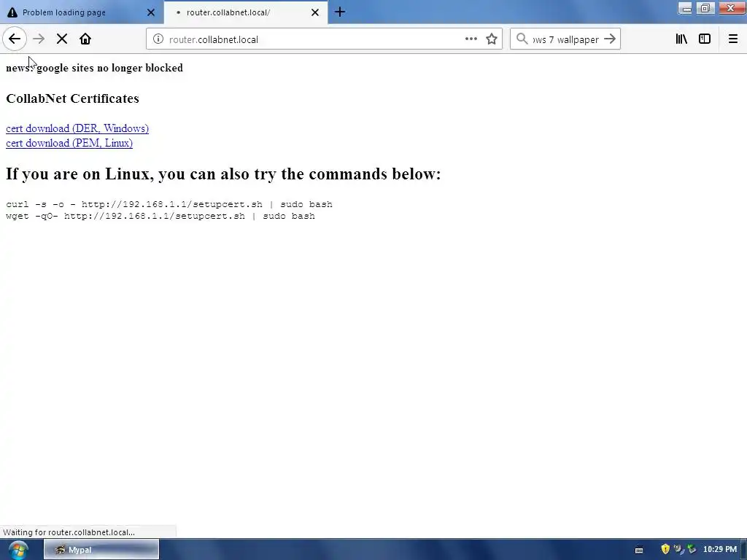
Task: Minimize the browser window
Action: (x=685, y=8)
